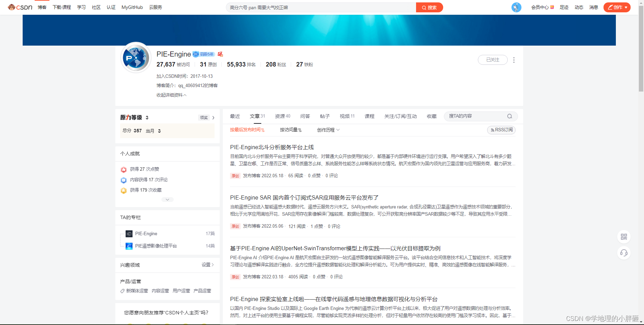Switch to the 资源 40 tab
This screenshot has height=325, width=644.
point(283,116)
